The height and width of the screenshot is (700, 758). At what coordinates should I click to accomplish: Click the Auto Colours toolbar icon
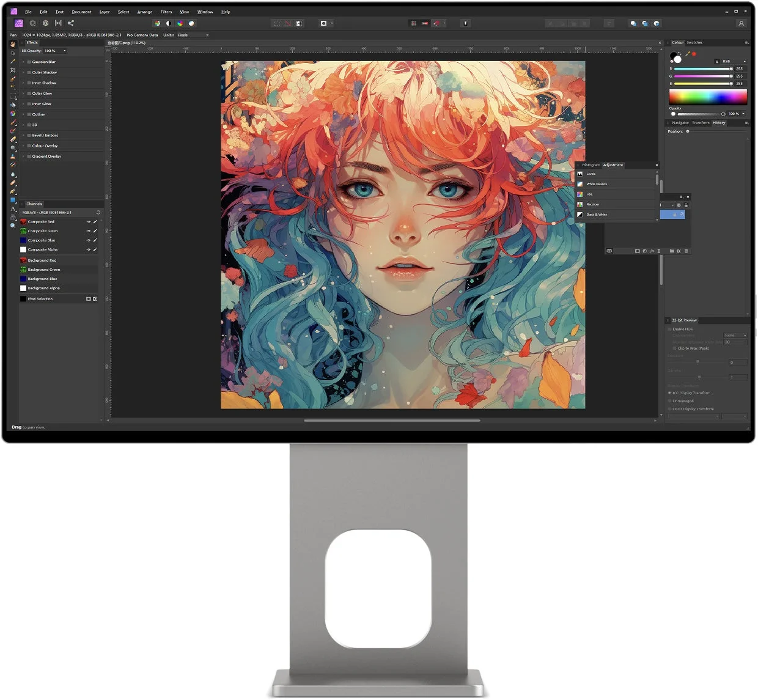(180, 23)
